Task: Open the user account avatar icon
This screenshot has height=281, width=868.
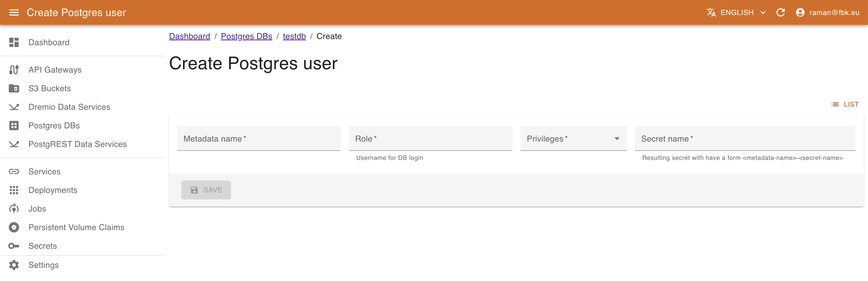Action: 801,12
